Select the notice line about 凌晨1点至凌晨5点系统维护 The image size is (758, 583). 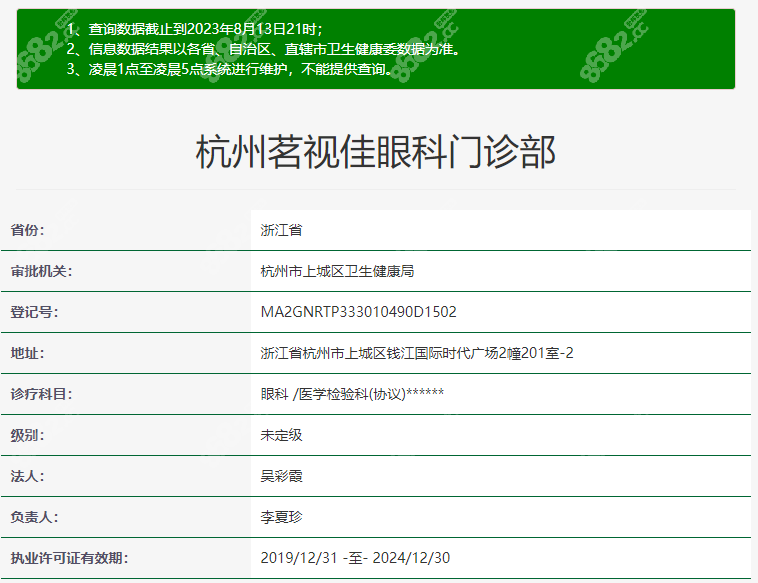click(x=230, y=69)
